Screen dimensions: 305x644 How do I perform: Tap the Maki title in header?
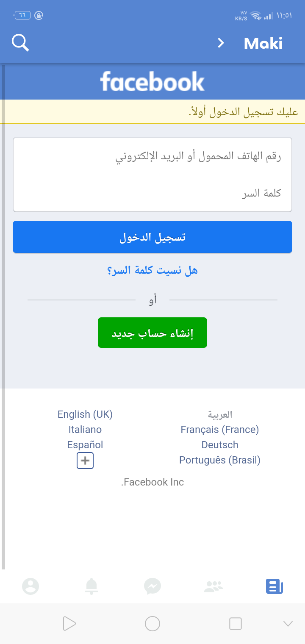pos(263,43)
